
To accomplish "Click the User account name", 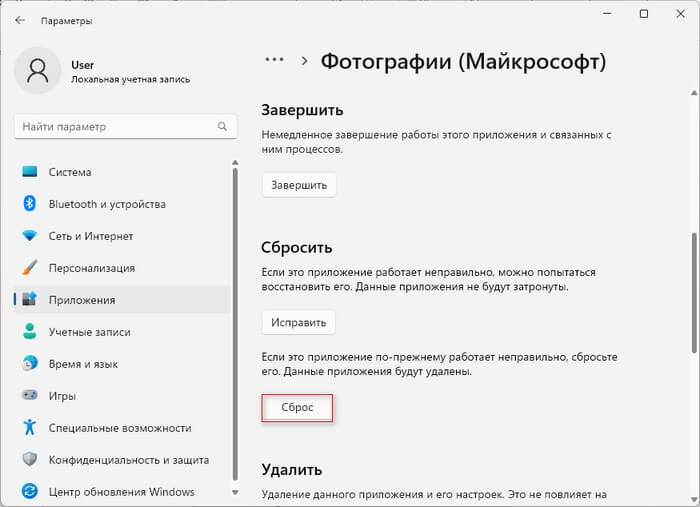I will coord(83,65).
